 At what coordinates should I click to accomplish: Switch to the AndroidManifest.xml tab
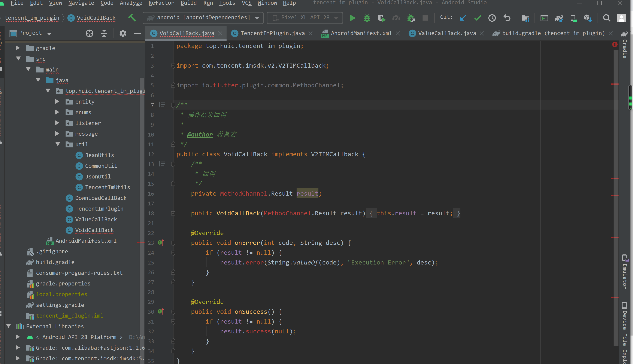pos(360,33)
